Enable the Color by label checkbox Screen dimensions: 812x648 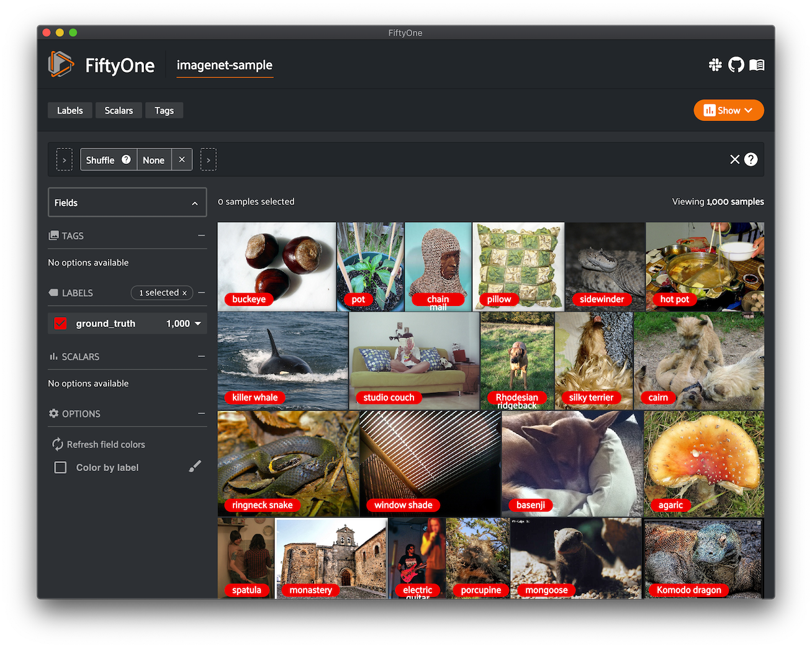60,467
